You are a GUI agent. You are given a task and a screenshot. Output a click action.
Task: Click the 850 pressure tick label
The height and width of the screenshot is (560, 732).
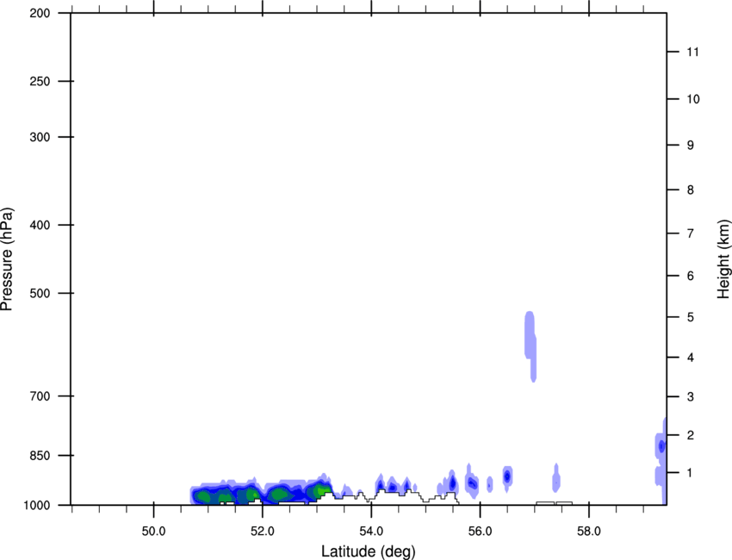coord(40,455)
